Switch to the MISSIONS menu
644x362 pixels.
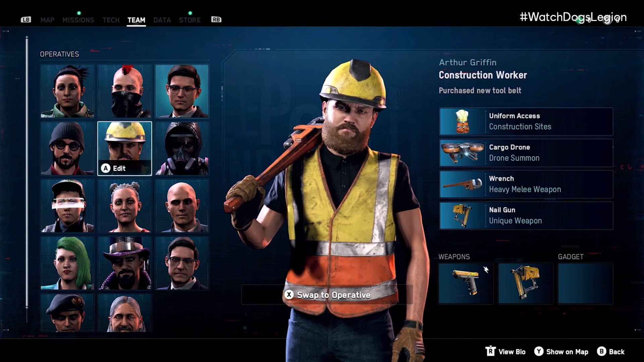pos(78,19)
